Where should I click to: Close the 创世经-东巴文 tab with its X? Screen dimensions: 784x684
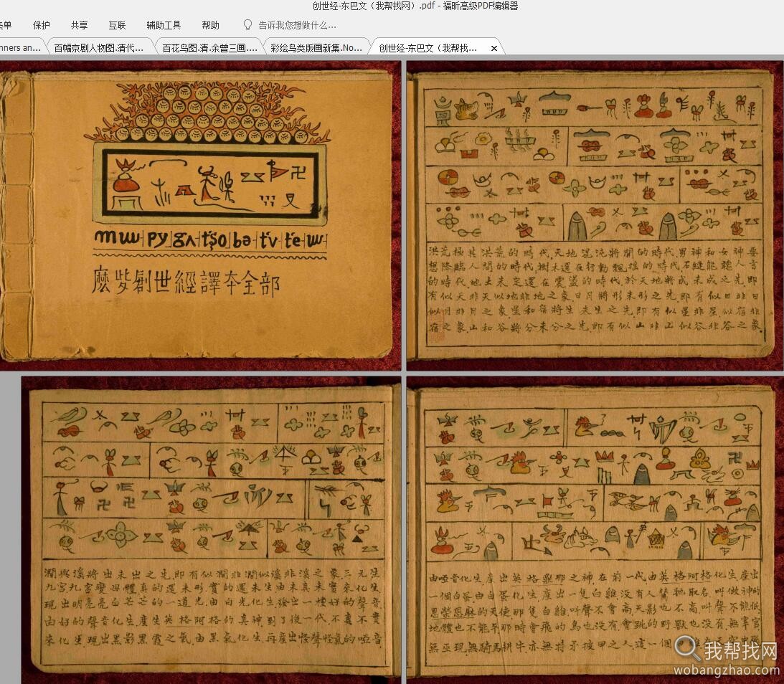pos(494,49)
